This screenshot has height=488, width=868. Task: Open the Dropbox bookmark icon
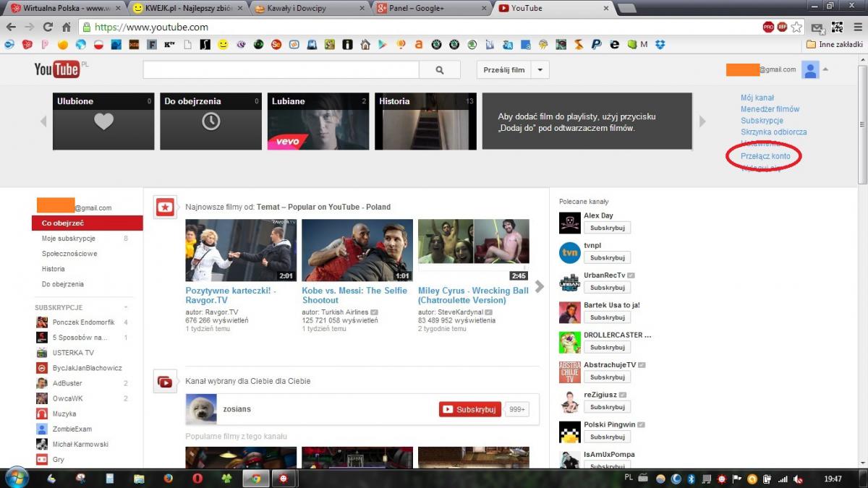(660, 44)
